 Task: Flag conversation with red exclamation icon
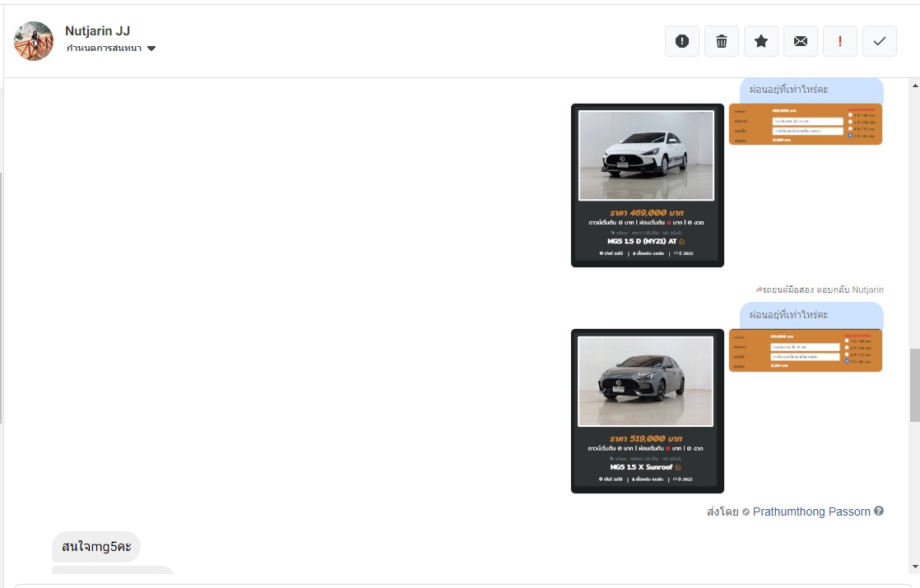840,41
